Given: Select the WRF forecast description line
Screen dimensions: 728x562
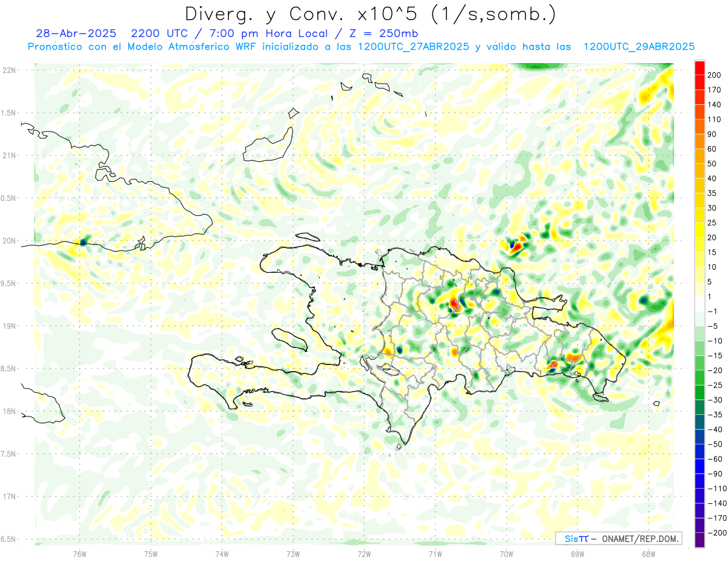Looking at the screenshot, I should [x=361, y=47].
